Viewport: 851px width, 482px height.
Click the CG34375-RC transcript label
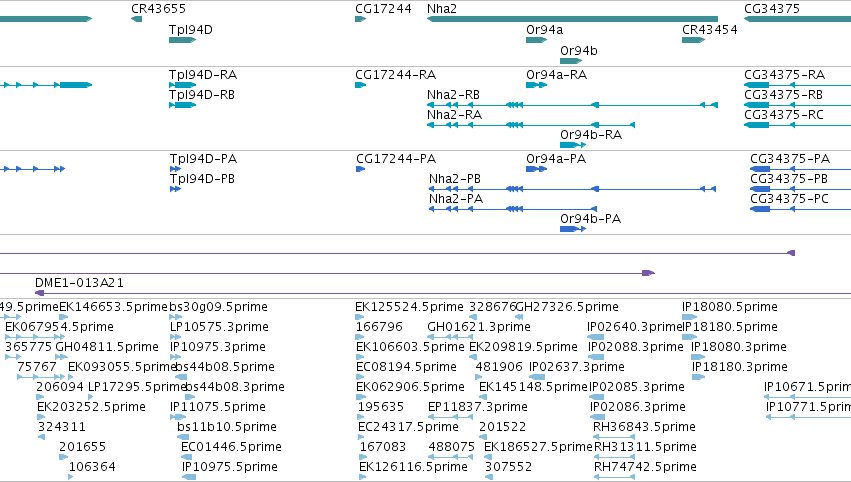pos(784,115)
